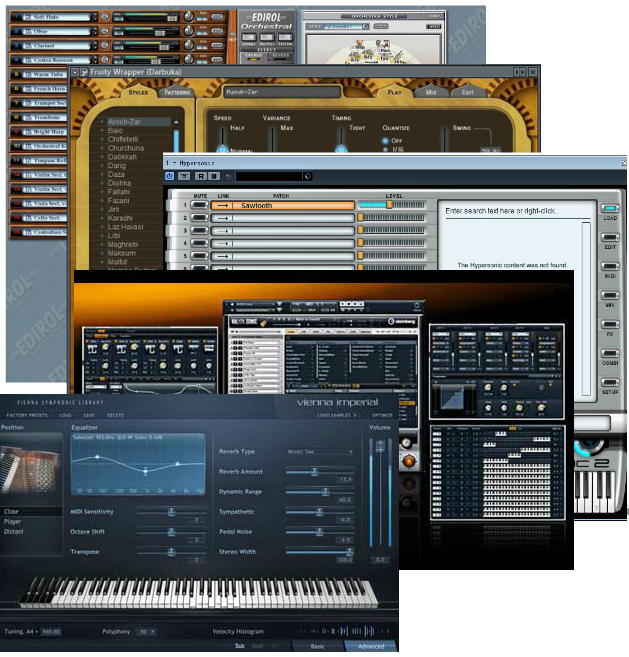Click link arrow on Hypersonic slot 2
This screenshot has width=629, height=657.
(223, 218)
